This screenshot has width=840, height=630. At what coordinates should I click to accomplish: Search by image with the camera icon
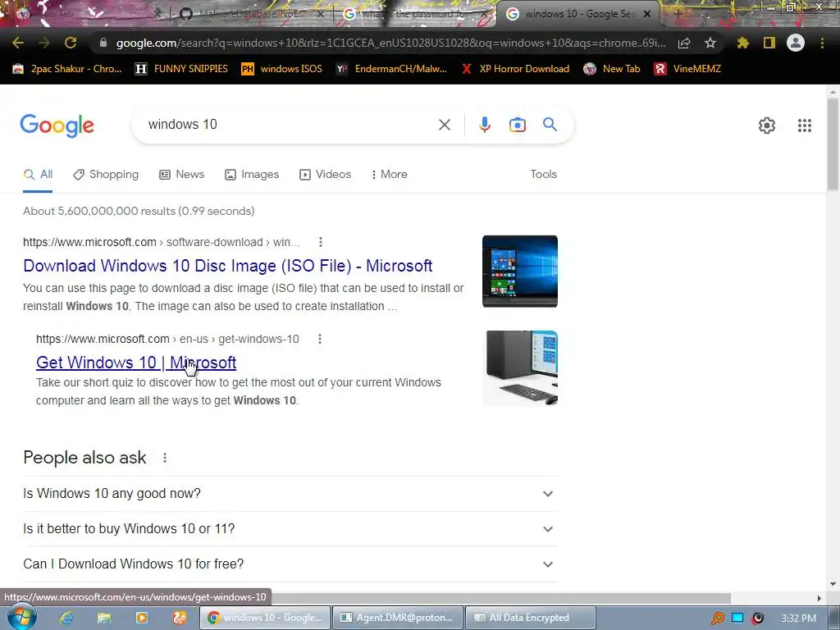pos(517,125)
